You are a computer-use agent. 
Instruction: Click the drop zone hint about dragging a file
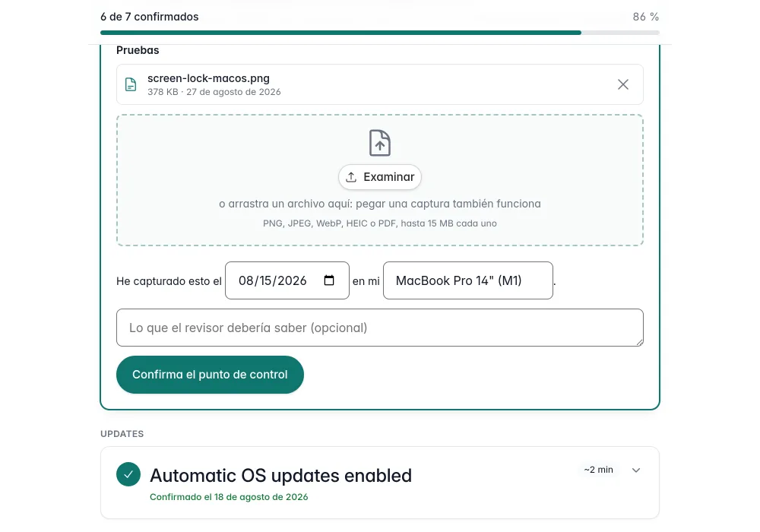coord(379,204)
